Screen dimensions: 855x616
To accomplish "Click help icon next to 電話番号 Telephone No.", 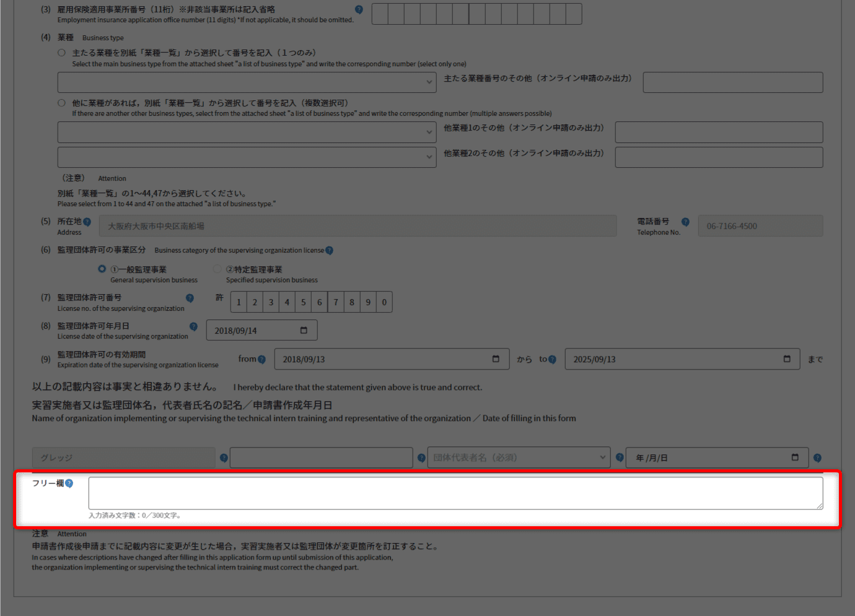I will 685,222.
